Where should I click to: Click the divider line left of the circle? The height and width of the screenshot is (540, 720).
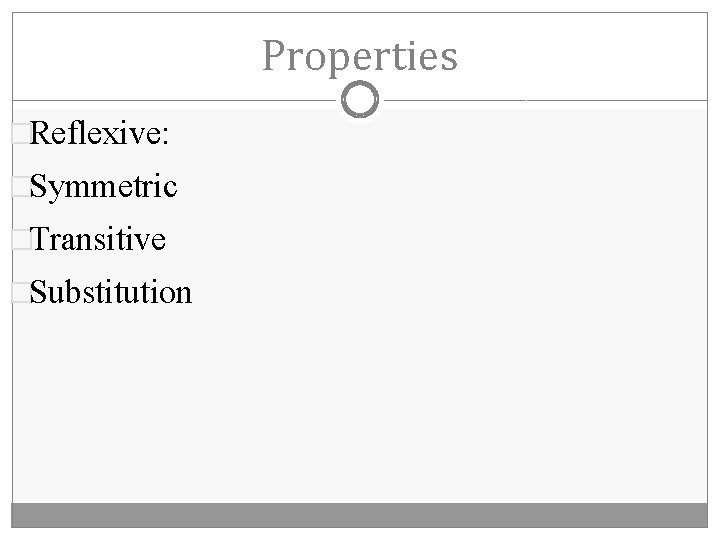[x=180, y=100]
